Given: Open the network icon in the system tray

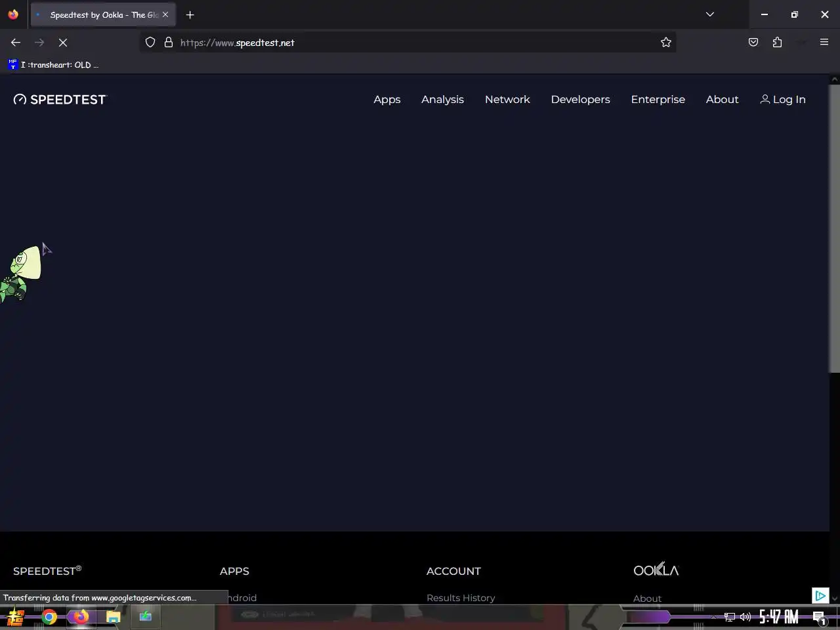Looking at the screenshot, I should tap(730, 617).
